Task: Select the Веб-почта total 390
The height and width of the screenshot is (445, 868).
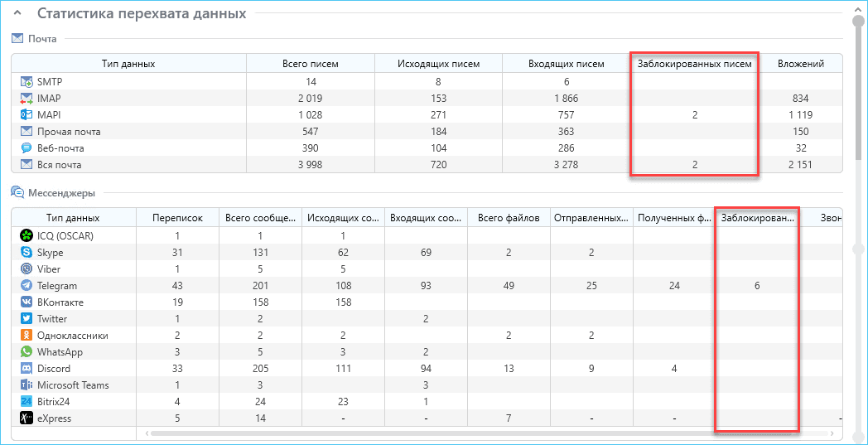Action: (x=311, y=148)
